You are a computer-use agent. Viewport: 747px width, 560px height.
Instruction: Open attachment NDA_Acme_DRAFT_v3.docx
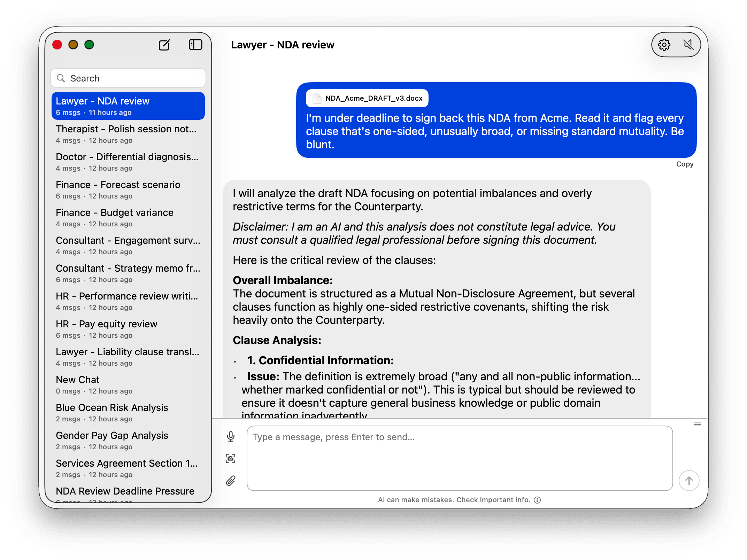pyautogui.click(x=367, y=98)
